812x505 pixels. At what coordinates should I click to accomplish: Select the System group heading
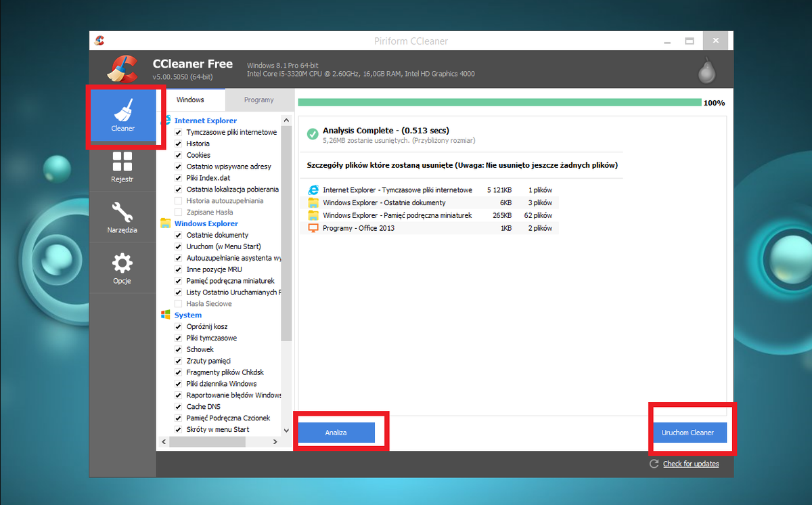188,315
